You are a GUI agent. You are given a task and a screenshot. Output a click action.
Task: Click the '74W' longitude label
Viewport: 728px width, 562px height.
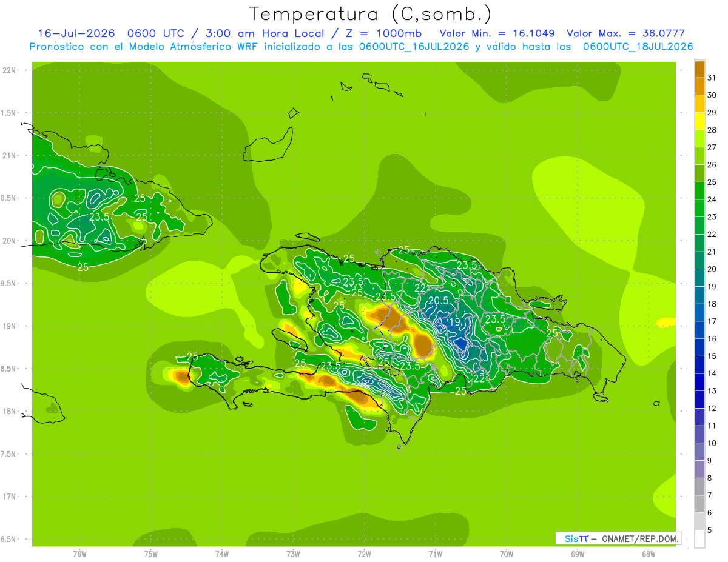click(221, 554)
